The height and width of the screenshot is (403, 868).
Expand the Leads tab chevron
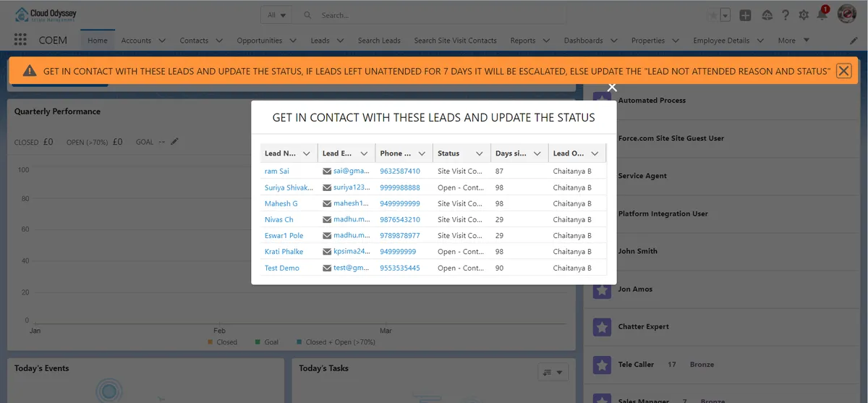pos(339,41)
